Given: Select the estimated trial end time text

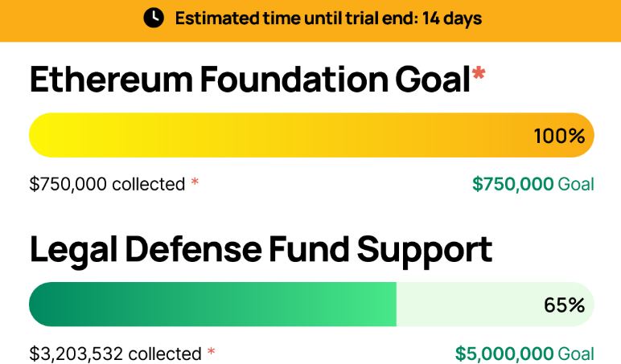Looking at the screenshot, I should (x=328, y=18).
